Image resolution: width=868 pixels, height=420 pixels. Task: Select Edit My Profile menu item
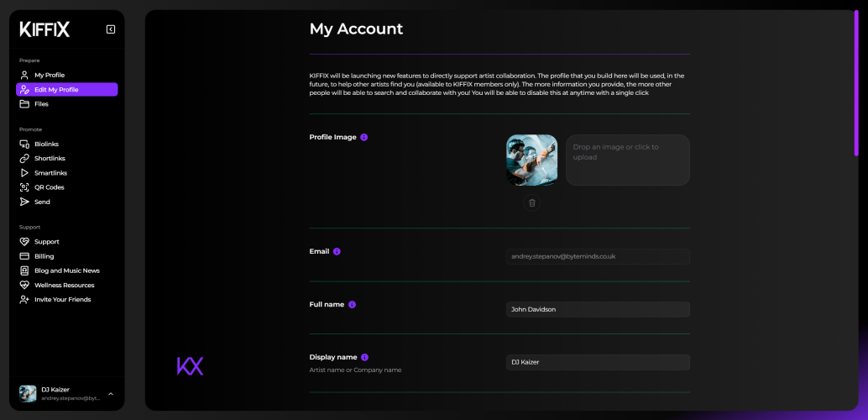pyautogui.click(x=67, y=90)
